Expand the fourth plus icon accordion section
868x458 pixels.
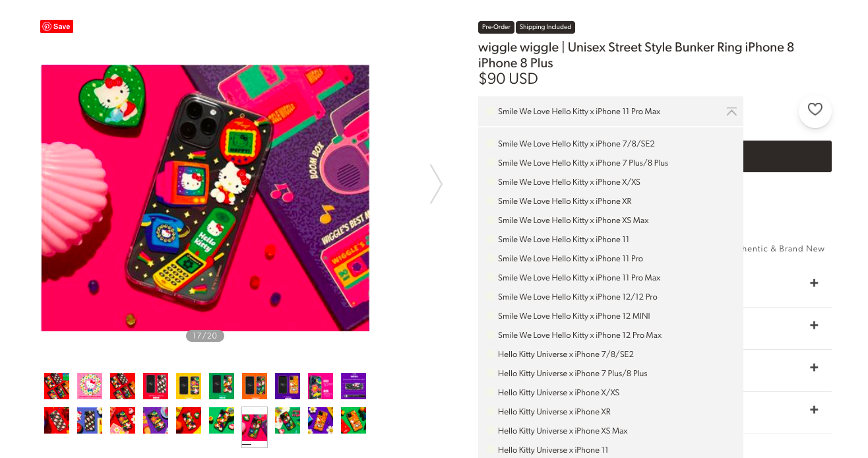click(814, 410)
